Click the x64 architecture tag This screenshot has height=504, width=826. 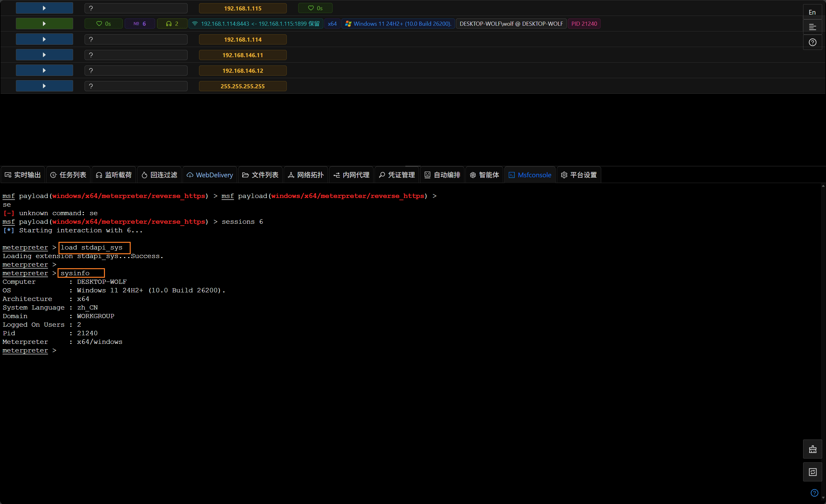coord(332,24)
